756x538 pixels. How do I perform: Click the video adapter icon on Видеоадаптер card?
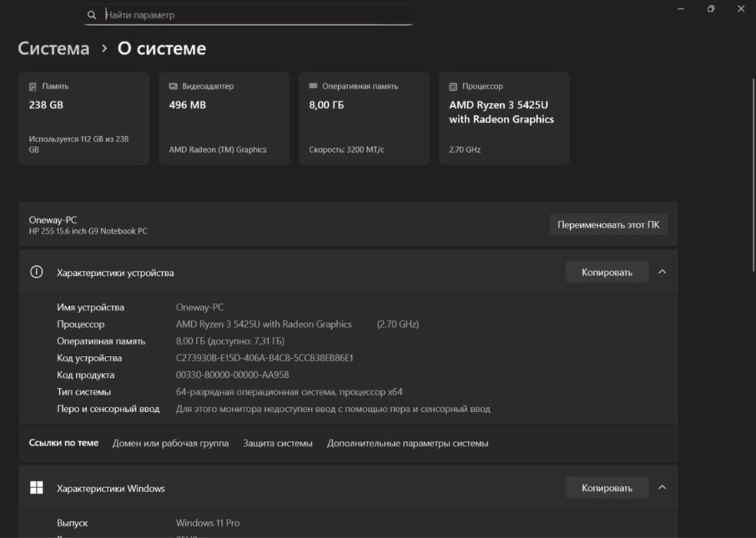coord(173,86)
